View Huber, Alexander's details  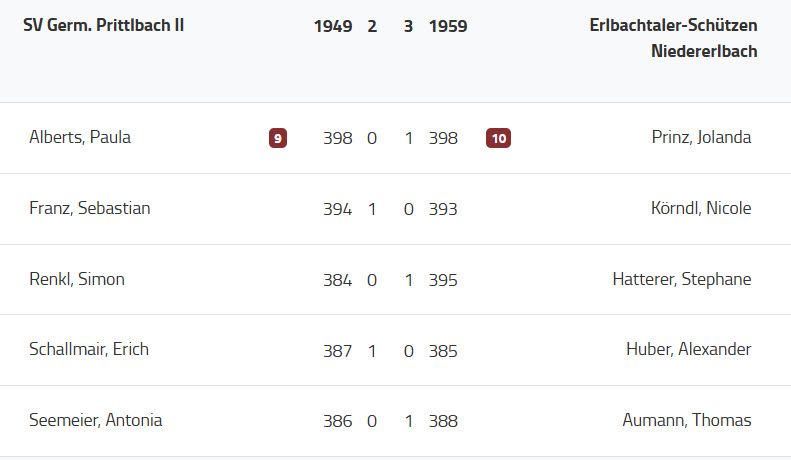point(688,350)
